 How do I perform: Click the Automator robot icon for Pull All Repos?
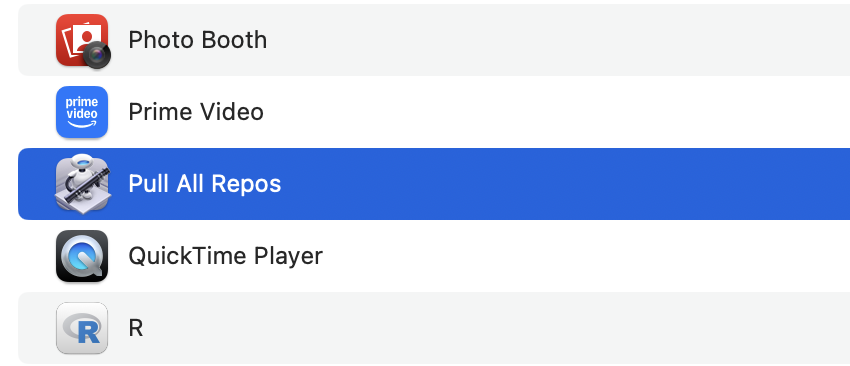(82, 184)
